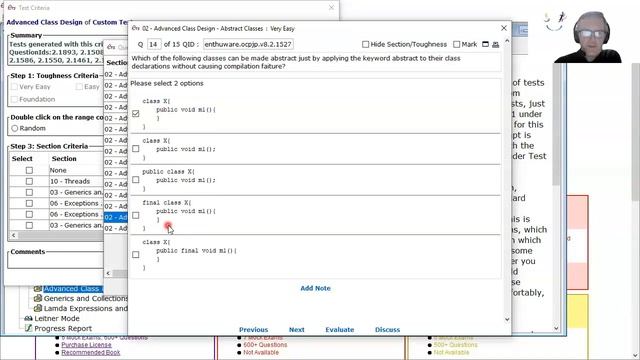
Task: Click the question window title bar icon
Action: pyautogui.click(x=136, y=28)
